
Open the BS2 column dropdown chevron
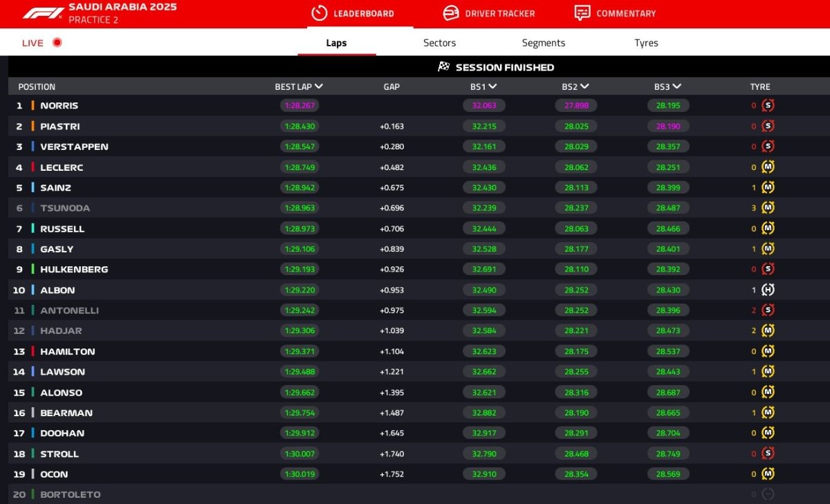584,86
